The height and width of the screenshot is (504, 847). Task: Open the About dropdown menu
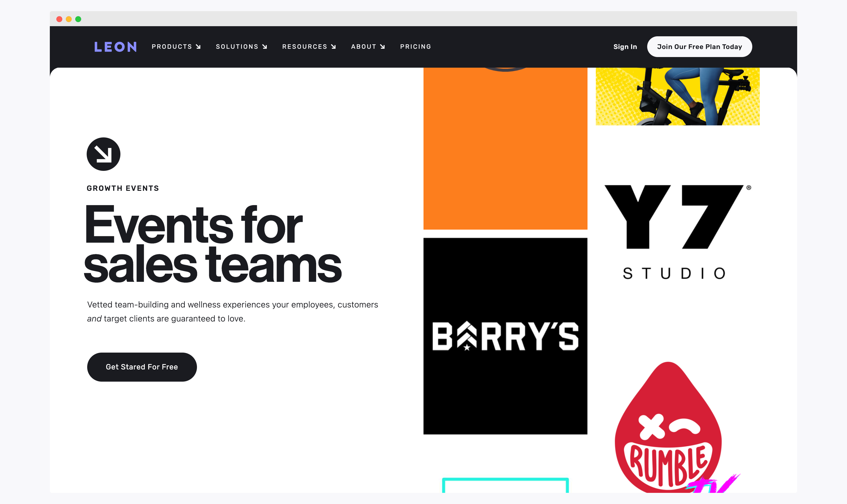363,46
